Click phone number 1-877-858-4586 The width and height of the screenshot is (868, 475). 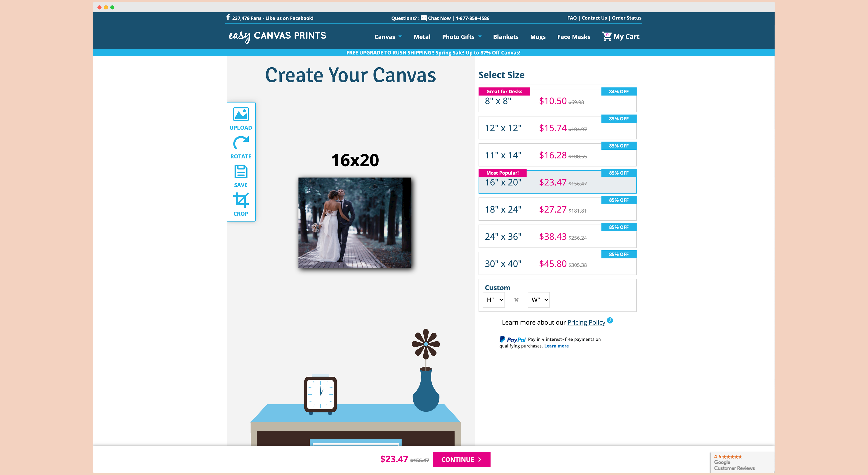472,18
